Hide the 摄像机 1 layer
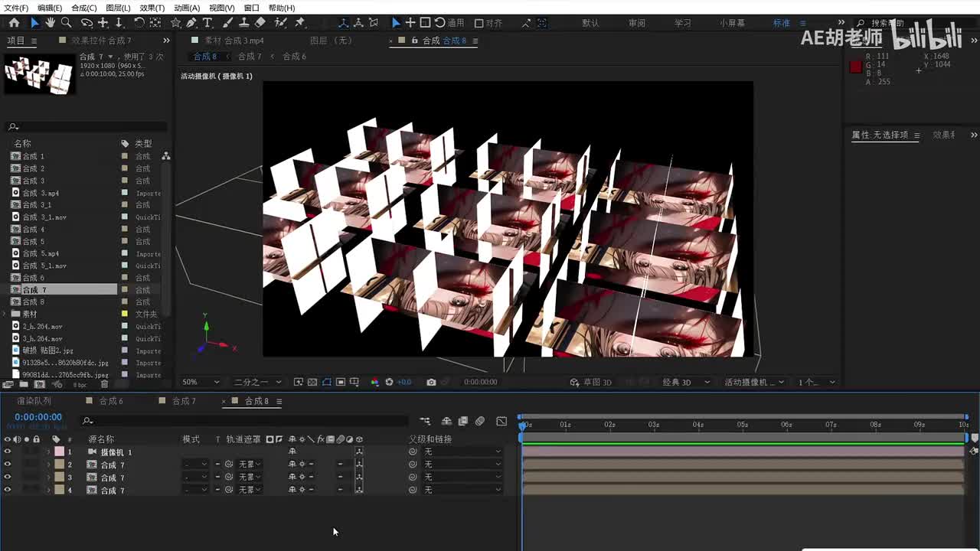 (x=8, y=452)
